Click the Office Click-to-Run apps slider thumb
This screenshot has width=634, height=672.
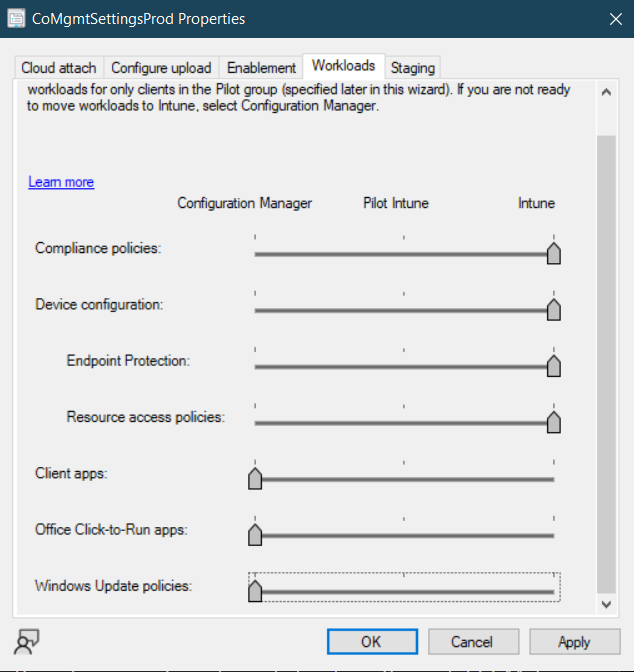(x=255, y=534)
